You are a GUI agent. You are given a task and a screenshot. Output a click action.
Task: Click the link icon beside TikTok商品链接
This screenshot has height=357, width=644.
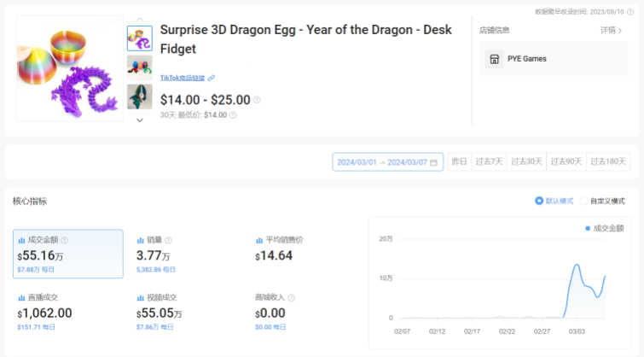click(x=212, y=78)
